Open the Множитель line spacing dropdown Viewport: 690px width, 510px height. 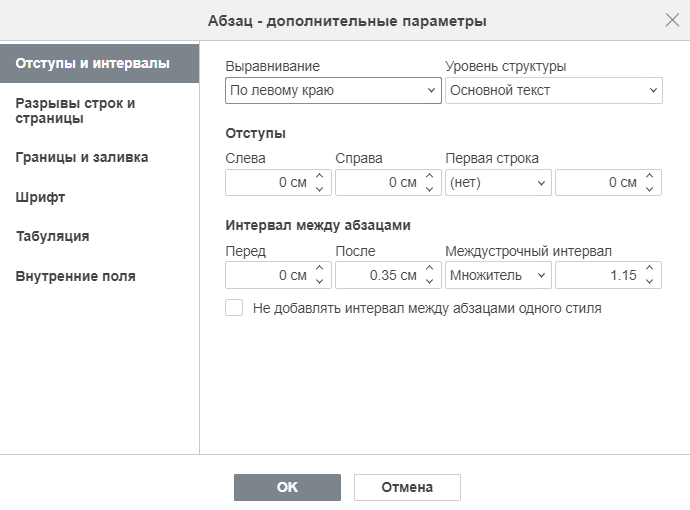point(498,275)
